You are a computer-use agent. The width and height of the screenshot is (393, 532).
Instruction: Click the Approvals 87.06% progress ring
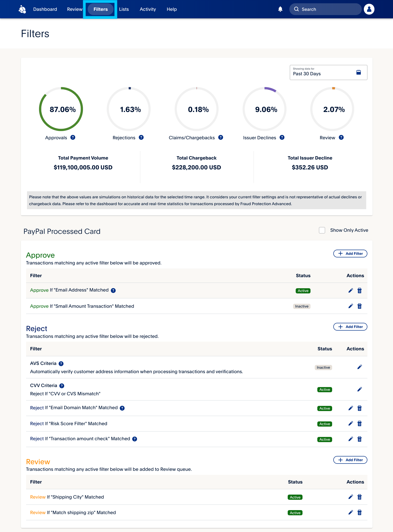coord(61,109)
